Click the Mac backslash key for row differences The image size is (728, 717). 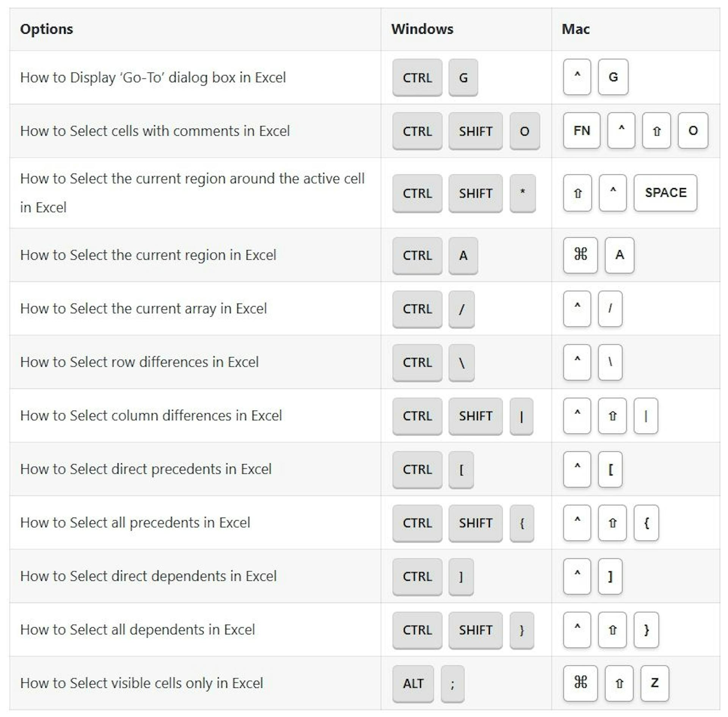(610, 362)
